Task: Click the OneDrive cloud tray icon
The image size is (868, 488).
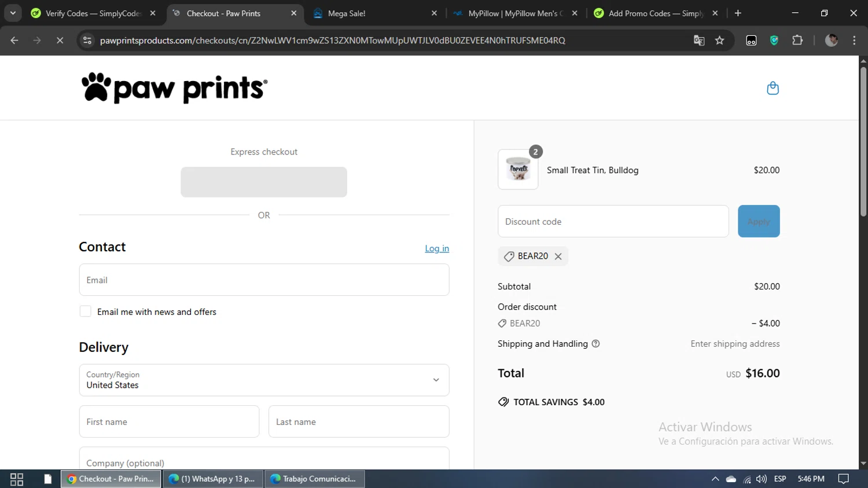Action: point(731,479)
